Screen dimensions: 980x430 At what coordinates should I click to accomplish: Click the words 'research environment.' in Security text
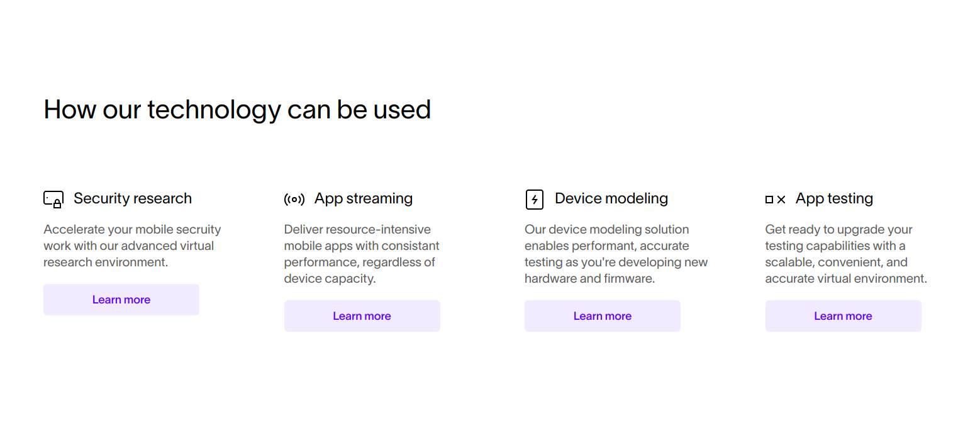point(106,262)
